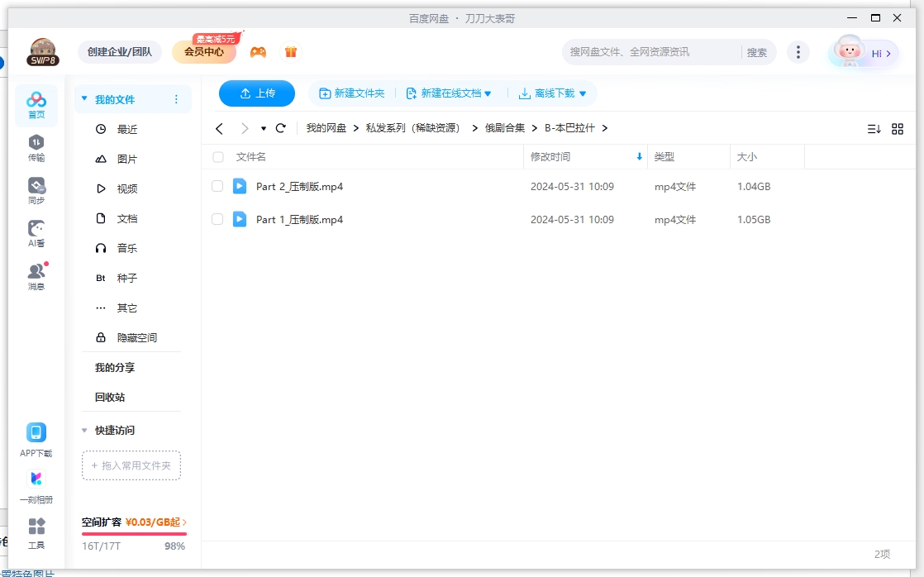Viewport: 924px width, 577px height.
Task: Open the 工具 tools panel
Action: tap(36, 532)
